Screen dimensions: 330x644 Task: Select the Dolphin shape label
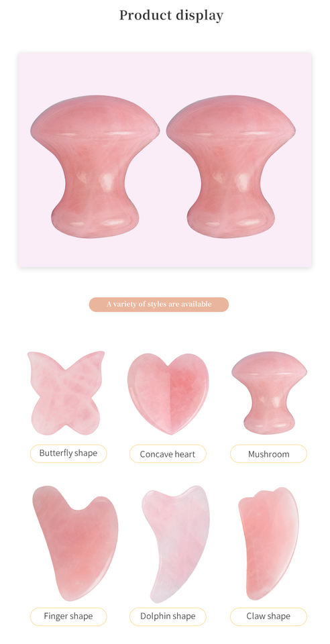pos(168,616)
